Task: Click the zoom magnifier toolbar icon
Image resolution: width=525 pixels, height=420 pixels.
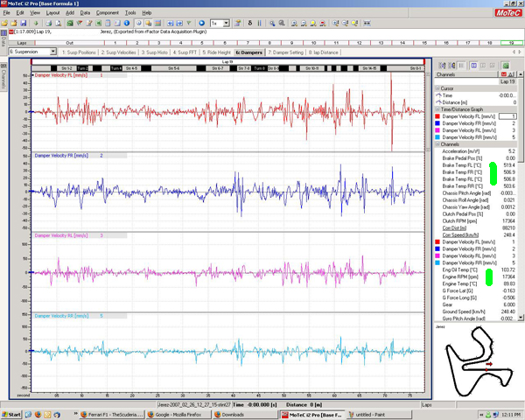Action: 274,23
